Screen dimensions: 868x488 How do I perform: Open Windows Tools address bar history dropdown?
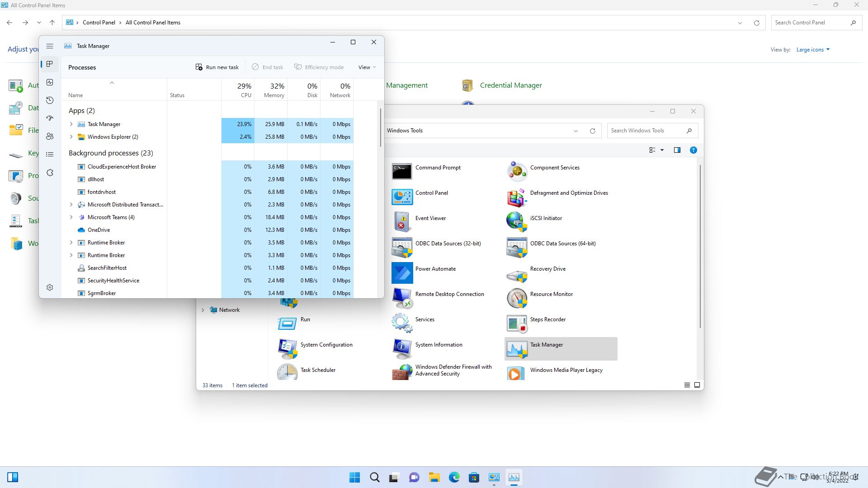(576, 131)
